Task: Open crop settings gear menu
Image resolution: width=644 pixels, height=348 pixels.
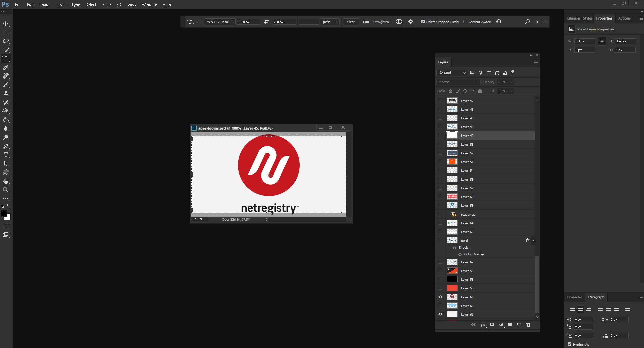Action: click(x=410, y=22)
